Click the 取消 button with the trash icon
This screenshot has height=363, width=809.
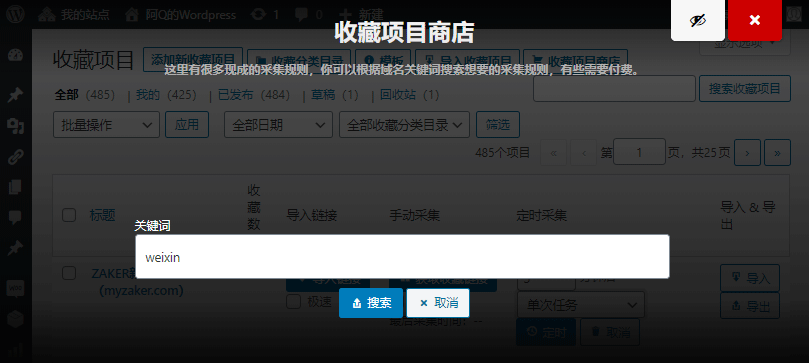(x=610, y=333)
